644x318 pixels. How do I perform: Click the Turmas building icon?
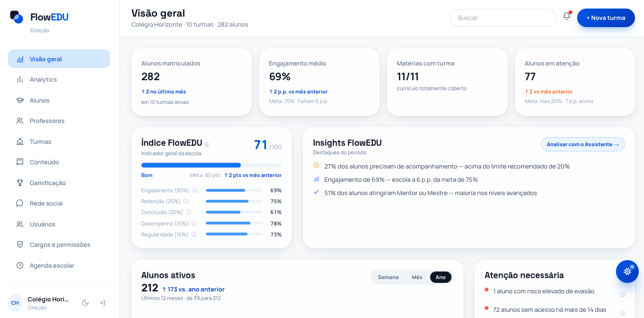[x=20, y=142]
